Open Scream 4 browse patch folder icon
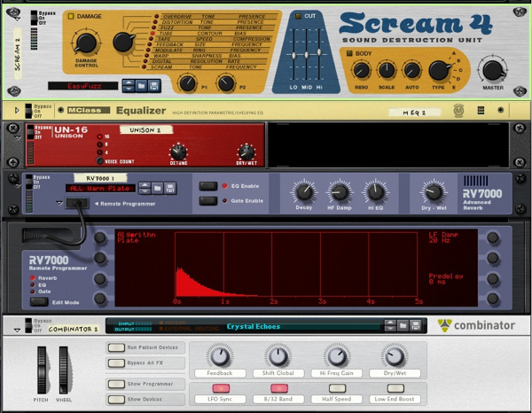The width and height of the screenshot is (532, 413). tap(142, 86)
